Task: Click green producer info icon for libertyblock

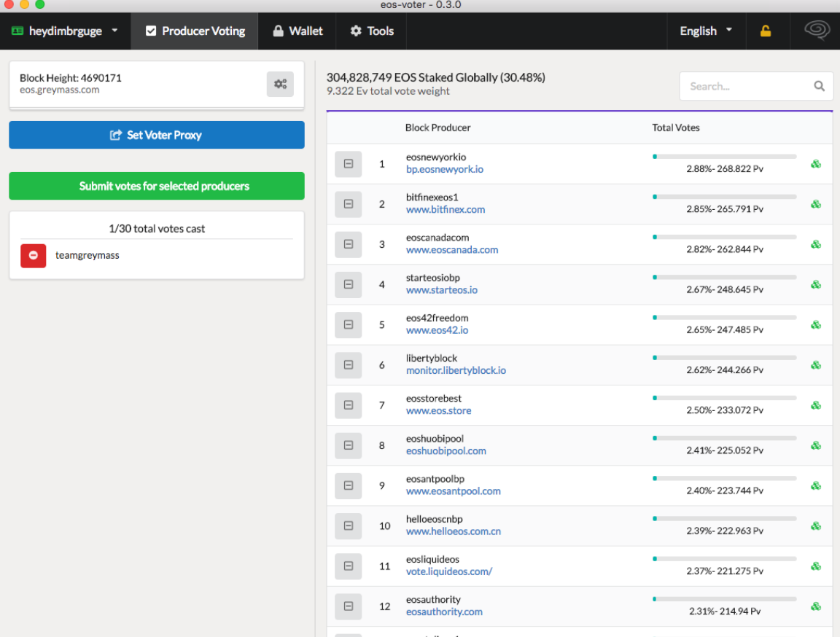Action: coord(816,365)
